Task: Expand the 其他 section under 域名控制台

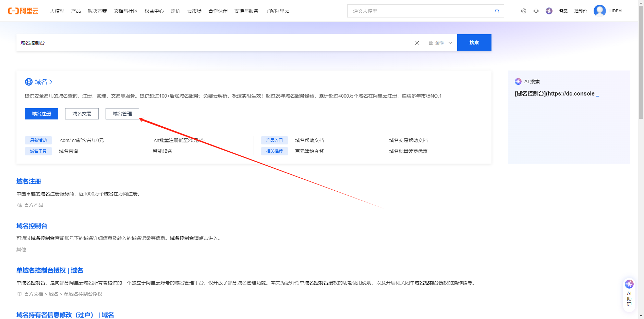Action: pyautogui.click(x=21, y=250)
